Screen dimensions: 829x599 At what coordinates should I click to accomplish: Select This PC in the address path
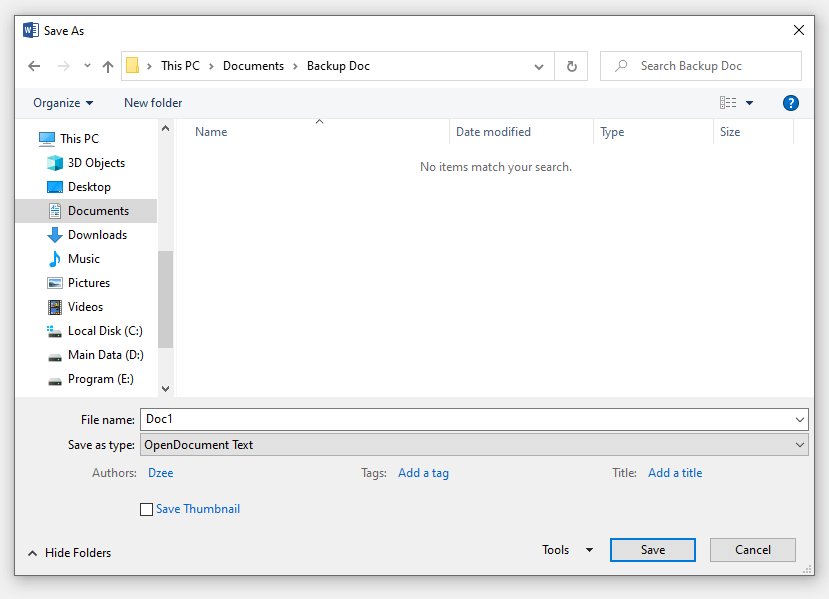point(180,66)
